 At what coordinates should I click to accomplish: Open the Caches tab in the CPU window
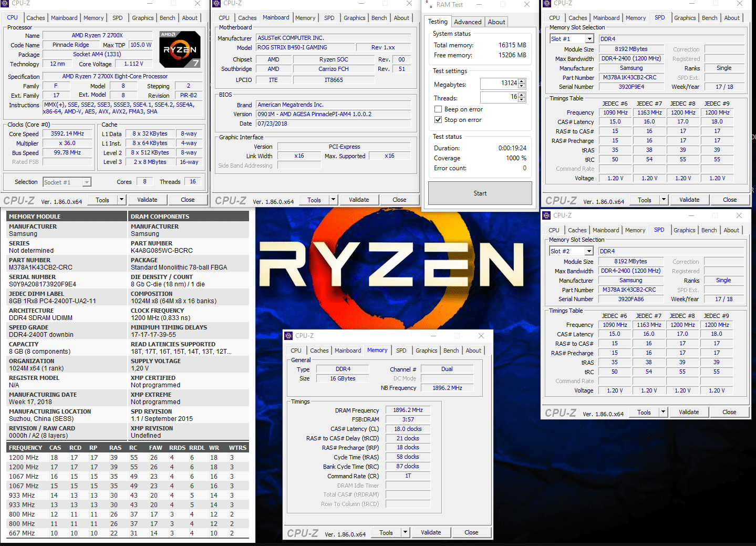(x=36, y=18)
